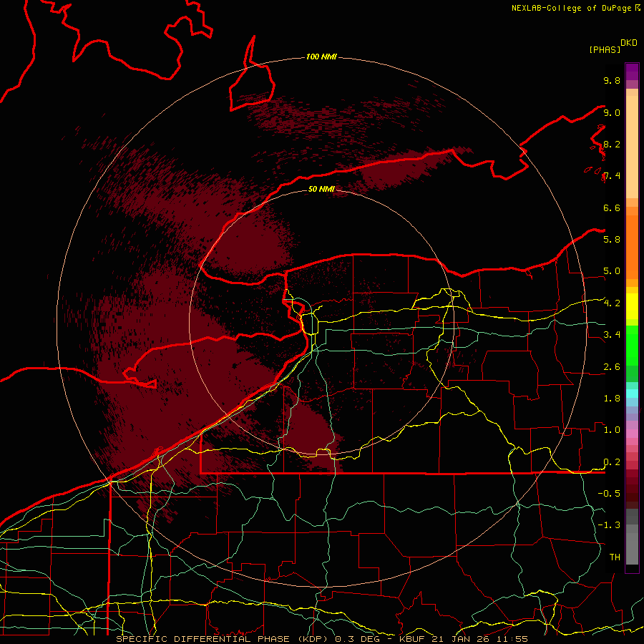Click the yellow segment of the color bar
The width and height of the screenshot is (644, 644).
pyautogui.click(x=632, y=306)
